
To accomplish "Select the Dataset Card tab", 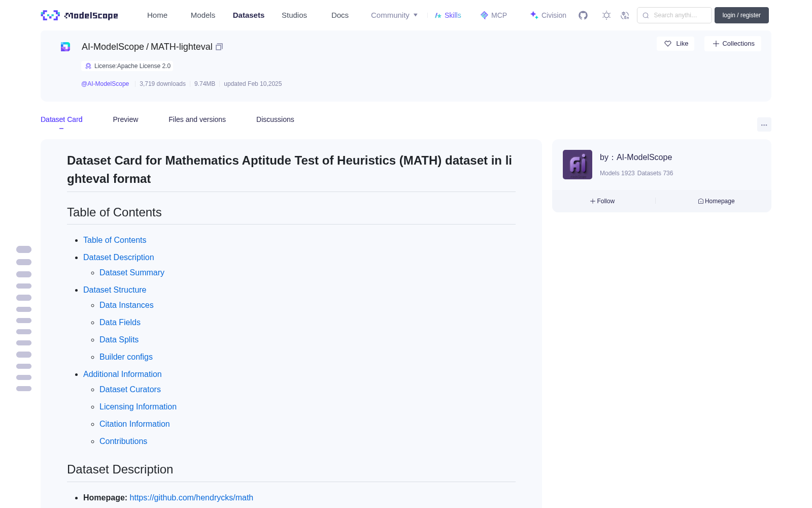I will [61, 119].
